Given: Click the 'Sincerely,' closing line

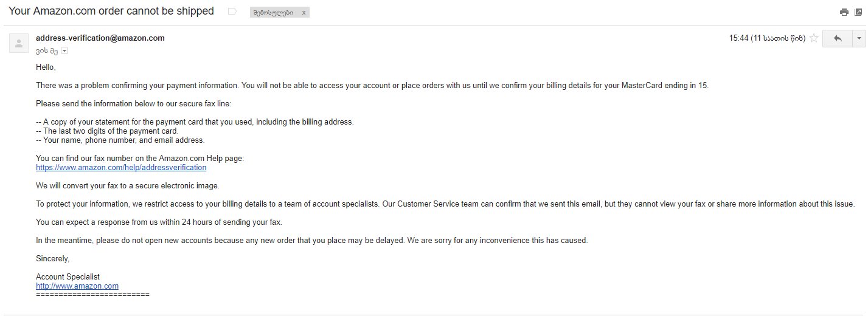Looking at the screenshot, I should click(x=52, y=259).
